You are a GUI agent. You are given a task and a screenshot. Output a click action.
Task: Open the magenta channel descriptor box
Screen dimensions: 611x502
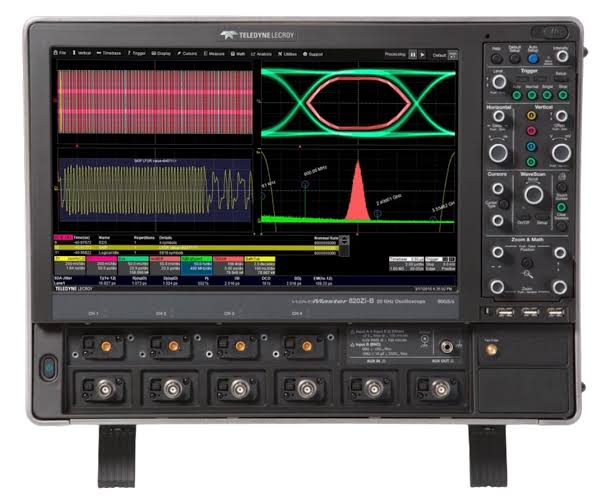tap(102, 265)
